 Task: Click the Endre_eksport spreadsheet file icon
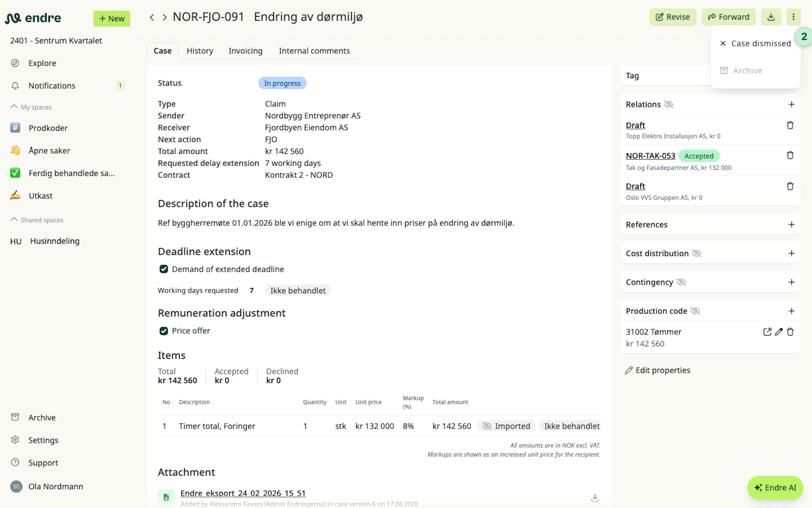pyautogui.click(x=166, y=498)
